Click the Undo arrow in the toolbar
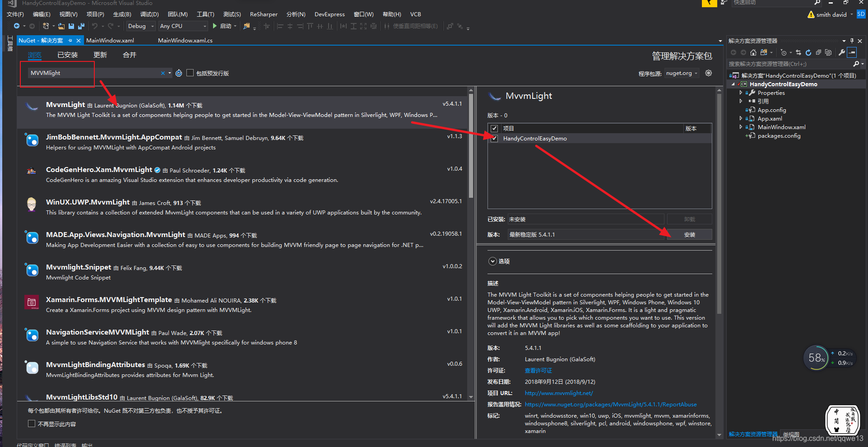868x447 pixels. (95, 26)
